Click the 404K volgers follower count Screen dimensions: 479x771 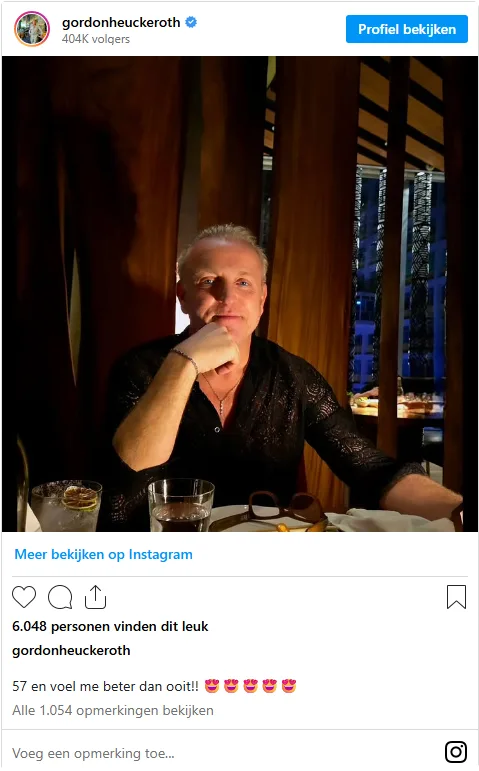tap(96, 39)
